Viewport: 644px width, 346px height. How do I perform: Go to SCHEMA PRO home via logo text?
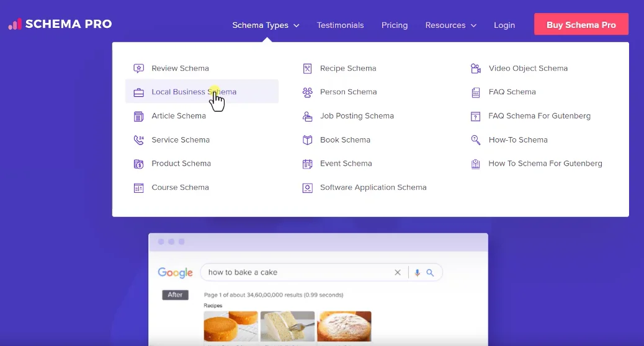point(69,24)
